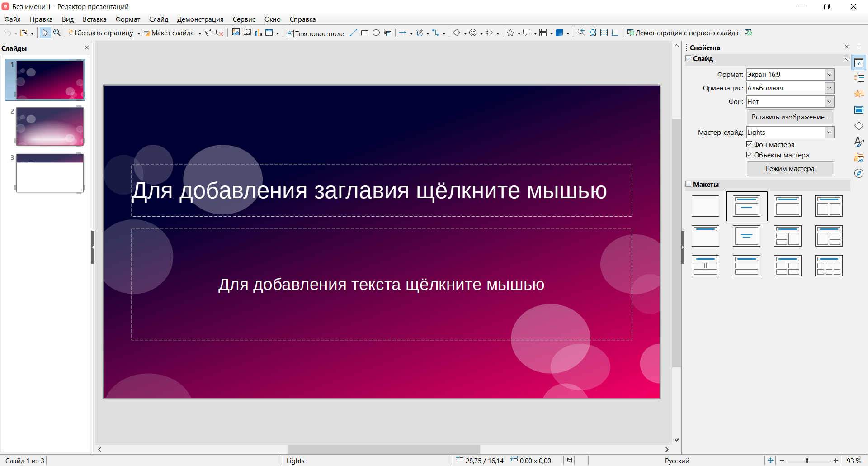Click the duplicate slide icon
Viewport: 868px width, 466px height.
coord(208,33)
